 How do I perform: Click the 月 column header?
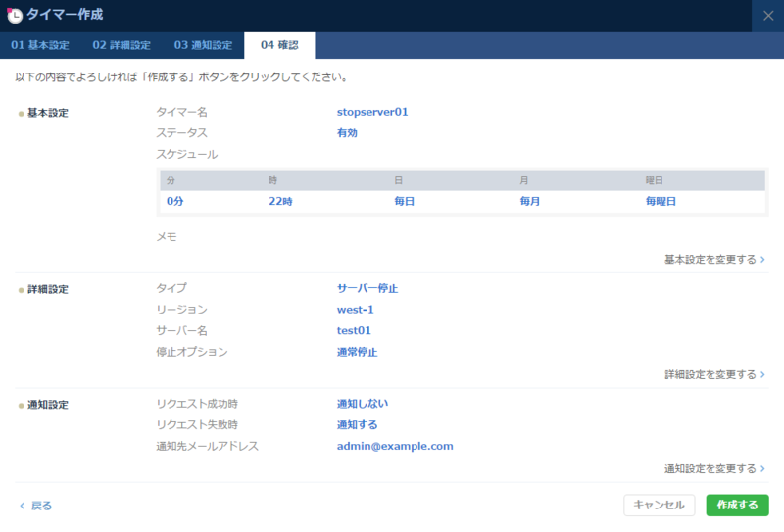[524, 180]
